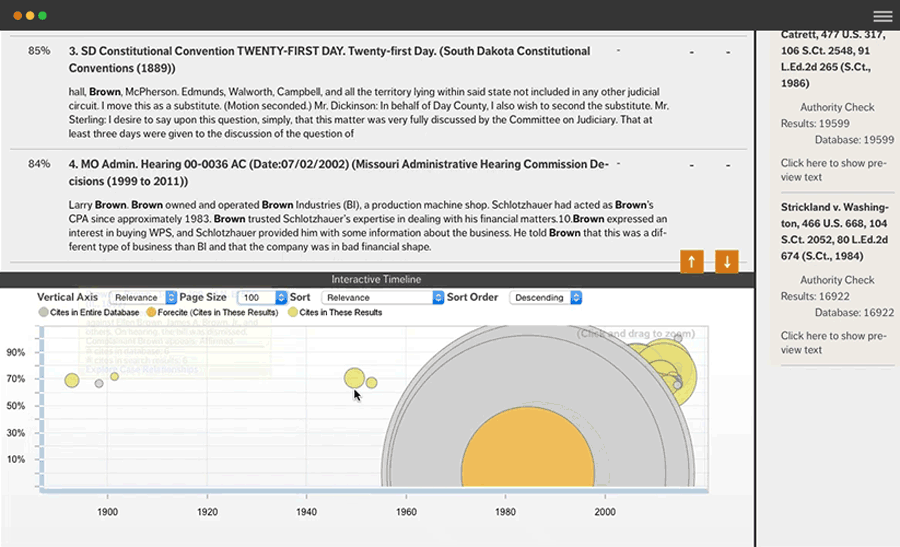The width and height of the screenshot is (900, 547).
Task: Click the yellow bubble nearest the 70% axis label
Action: (x=72, y=380)
